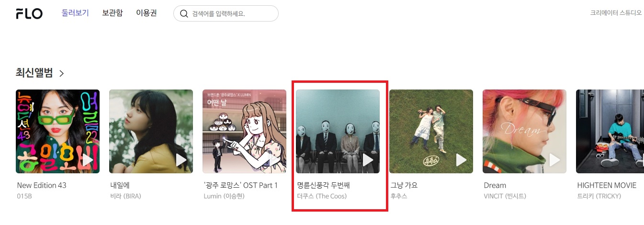Focus the 검색어를 입력하세요 search field
Image resolution: width=644 pixels, height=225 pixels.
[x=226, y=13]
